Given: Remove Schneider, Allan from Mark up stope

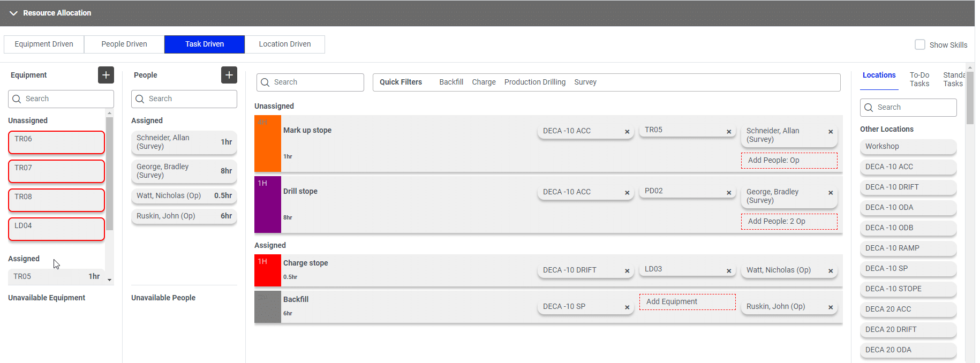Looking at the screenshot, I should coord(830,132).
